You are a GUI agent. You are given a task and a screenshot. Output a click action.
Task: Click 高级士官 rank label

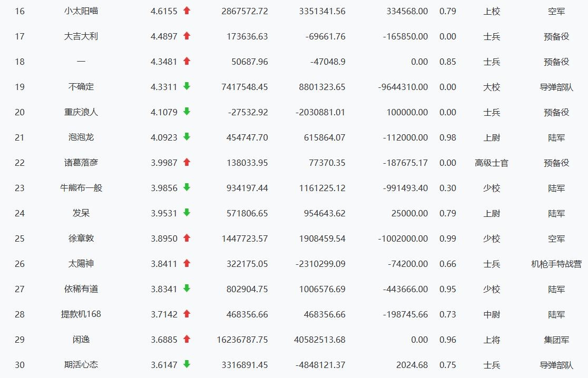492,163
